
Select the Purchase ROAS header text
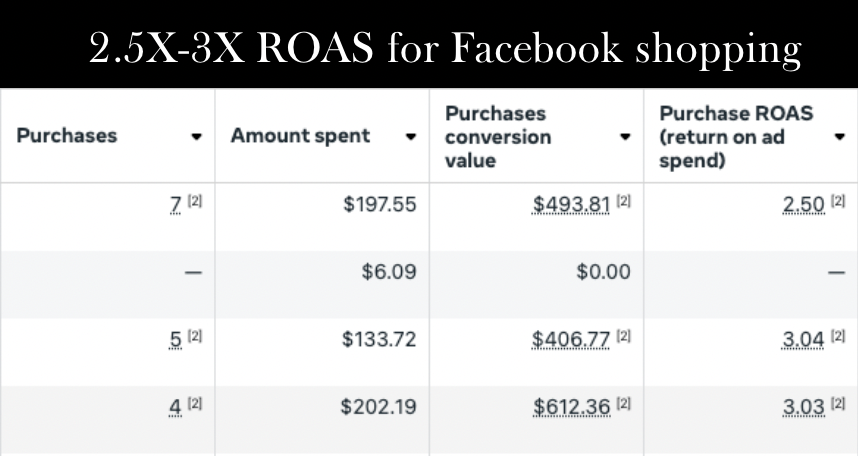(x=736, y=137)
